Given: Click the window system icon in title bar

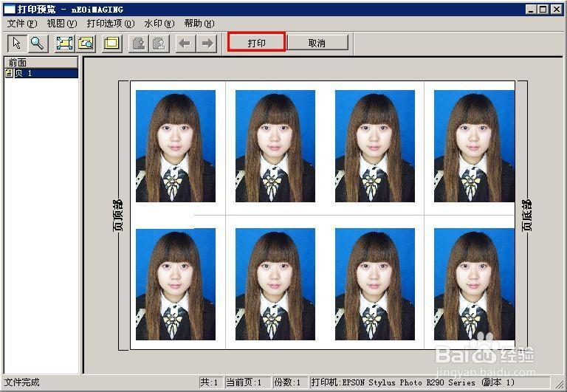Looking at the screenshot, I should (10, 10).
